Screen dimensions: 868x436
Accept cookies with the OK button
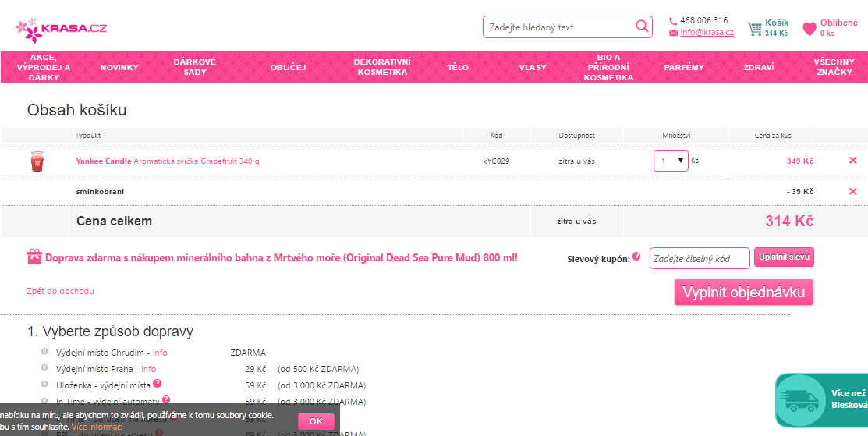[x=316, y=420]
